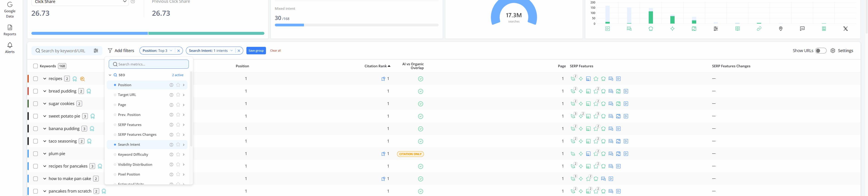The width and height of the screenshot is (868, 196).
Task: Select the SERP Features Changes metric
Action: [x=147, y=135]
